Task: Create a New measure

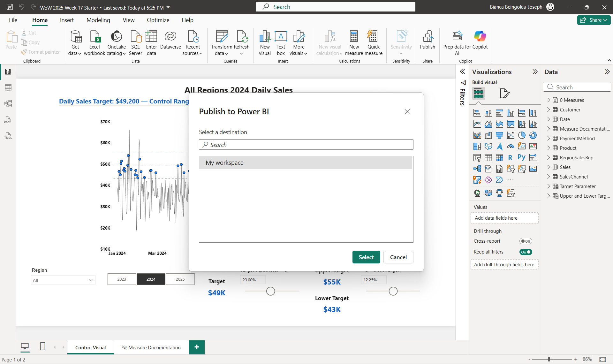Action: coord(354,43)
